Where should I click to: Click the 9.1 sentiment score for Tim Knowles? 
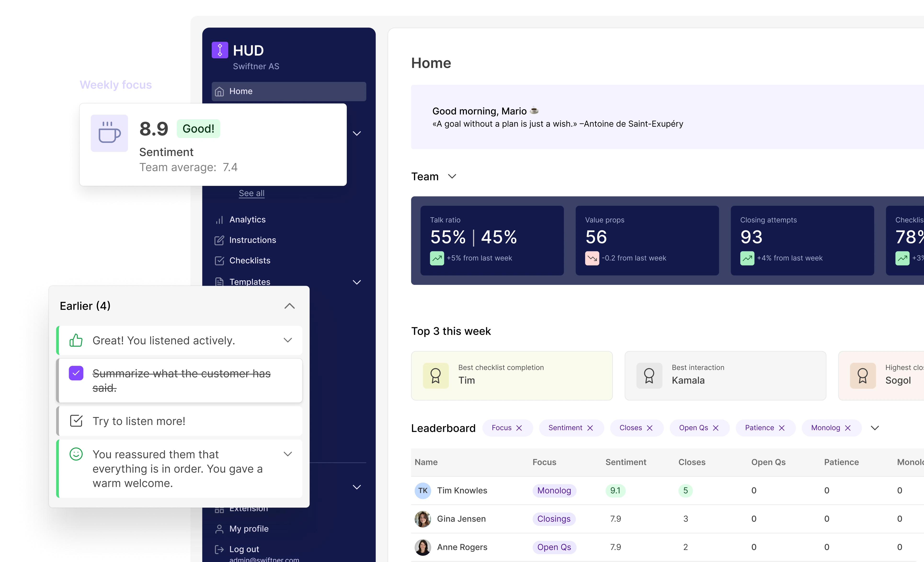(615, 491)
